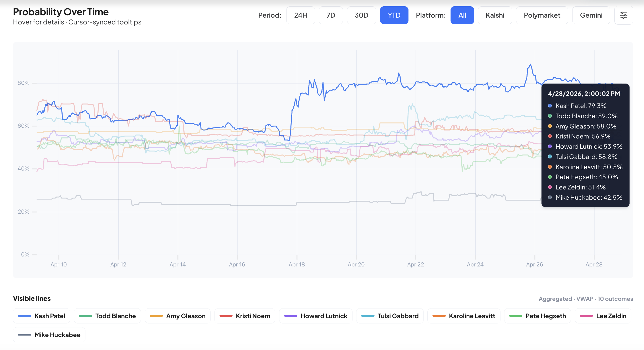Toggle Kash Patel line visibility
Screen dimensions: 644x350
point(42,316)
